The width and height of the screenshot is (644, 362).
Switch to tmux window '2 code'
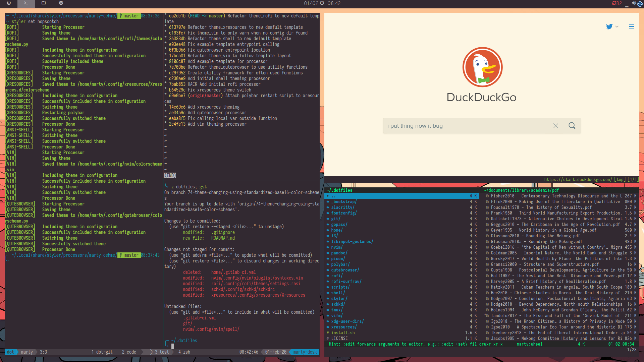click(x=129, y=352)
